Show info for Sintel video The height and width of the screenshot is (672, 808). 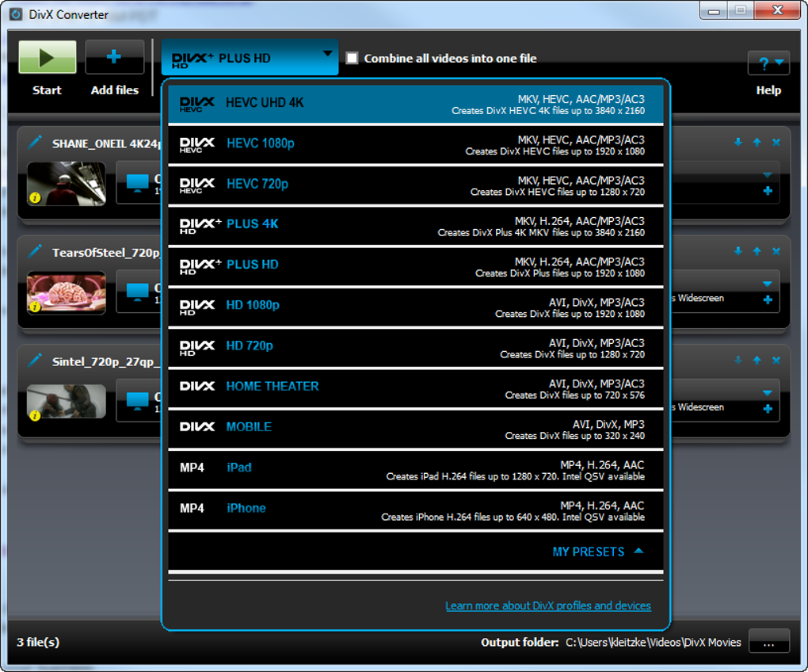click(35, 415)
